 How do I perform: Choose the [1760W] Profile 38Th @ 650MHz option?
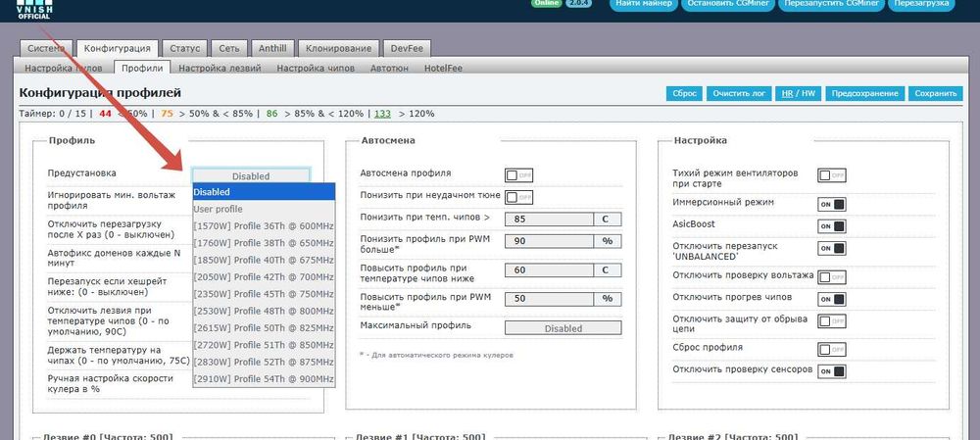tap(264, 242)
